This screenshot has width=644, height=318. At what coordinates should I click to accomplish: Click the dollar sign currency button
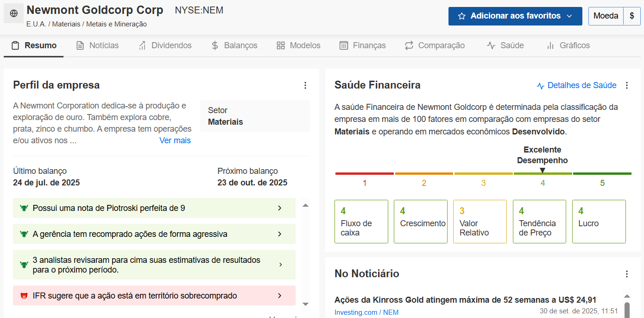632,16
